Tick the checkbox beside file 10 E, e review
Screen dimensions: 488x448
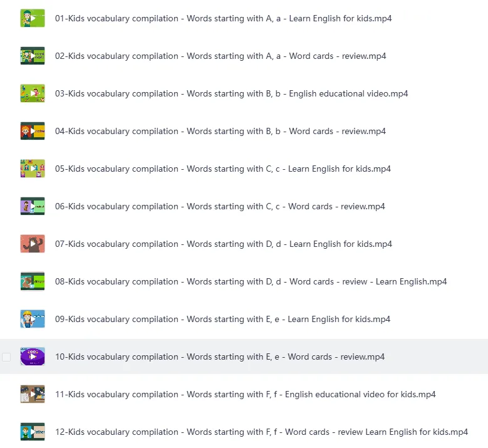click(6, 357)
